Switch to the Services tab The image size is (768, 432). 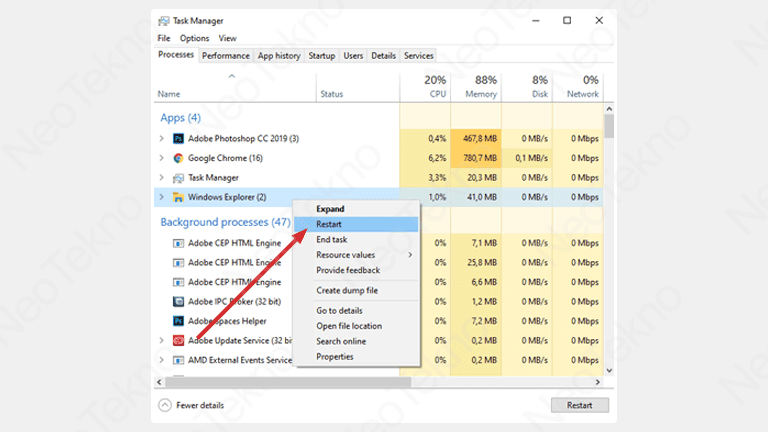[x=418, y=56]
